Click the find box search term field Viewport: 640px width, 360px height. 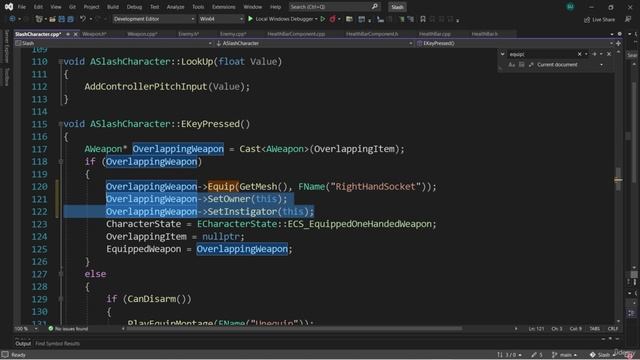tap(542, 54)
